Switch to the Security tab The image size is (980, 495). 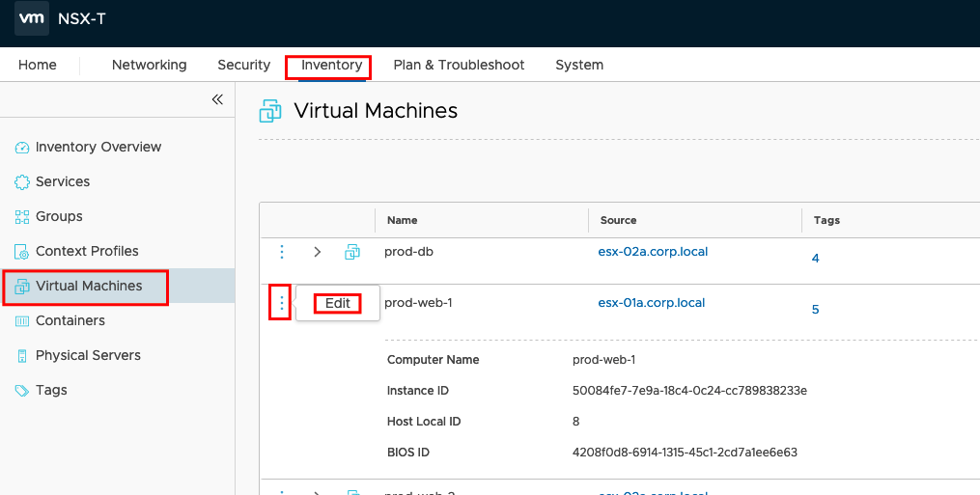(x=243, y=65)
